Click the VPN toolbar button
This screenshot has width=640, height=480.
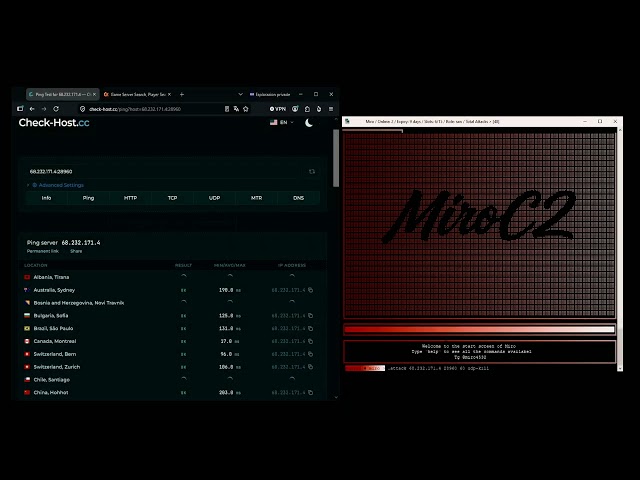(278, 109)
